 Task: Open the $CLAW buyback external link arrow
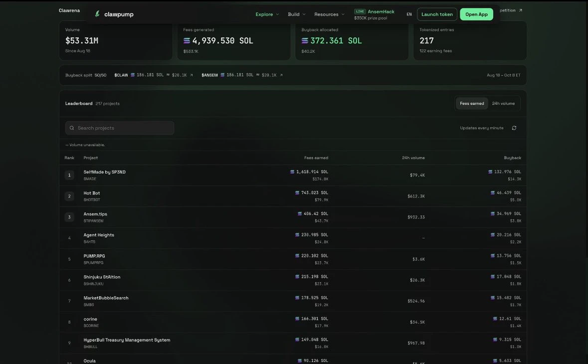pos(191,75)
